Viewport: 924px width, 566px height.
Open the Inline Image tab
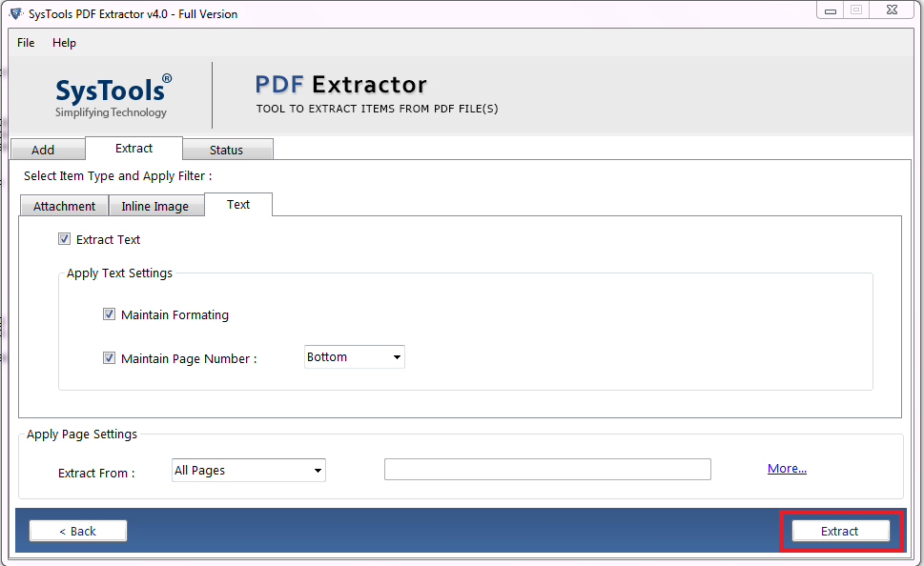[x=156, y=206]
